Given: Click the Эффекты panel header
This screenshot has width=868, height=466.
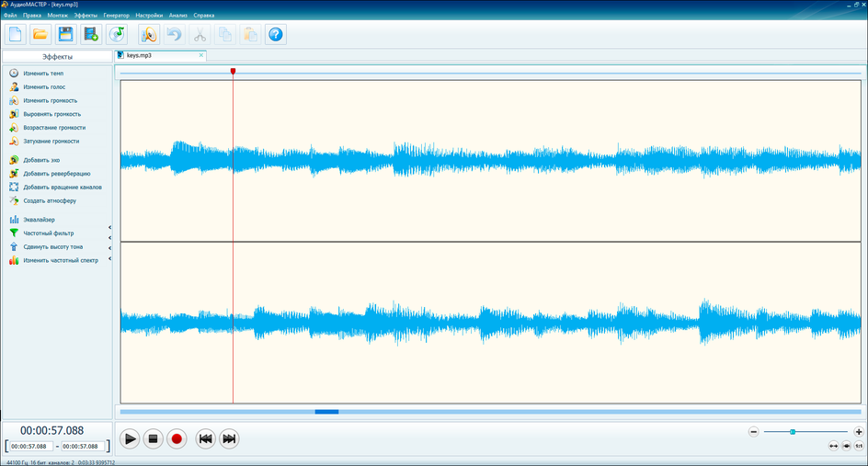Looking at the screenshot, I should [58, 56].
